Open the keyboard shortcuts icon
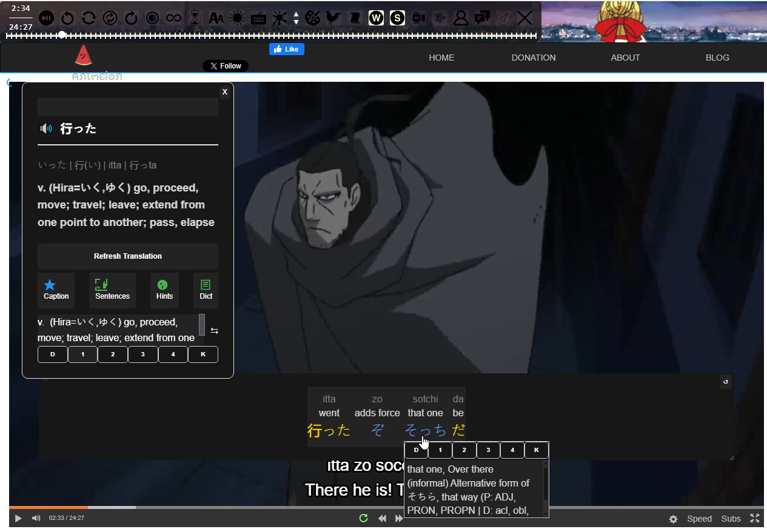 pyautogui.click(x=258, y=18)
